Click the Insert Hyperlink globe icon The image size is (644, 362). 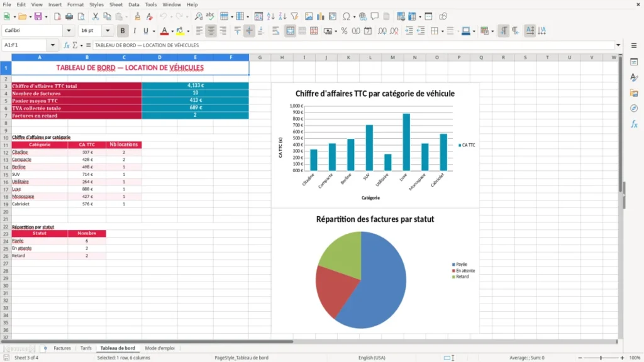[363, 16]
